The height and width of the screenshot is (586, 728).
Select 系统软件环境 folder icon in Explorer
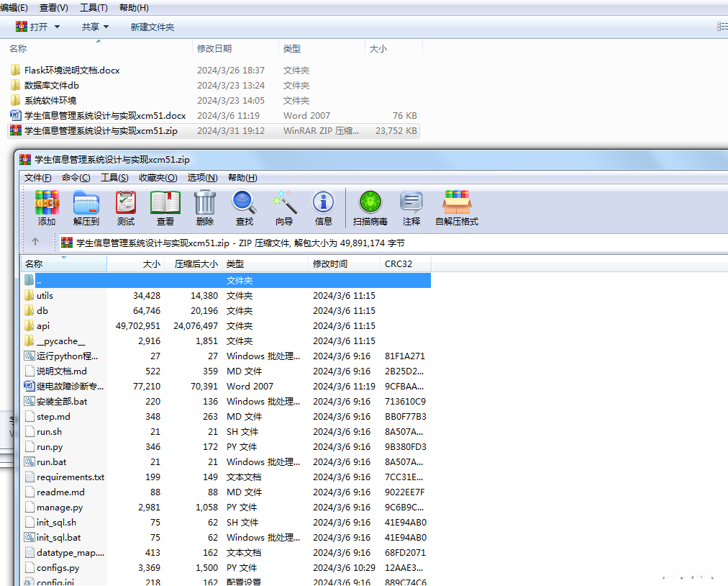(x=15, y=100)
